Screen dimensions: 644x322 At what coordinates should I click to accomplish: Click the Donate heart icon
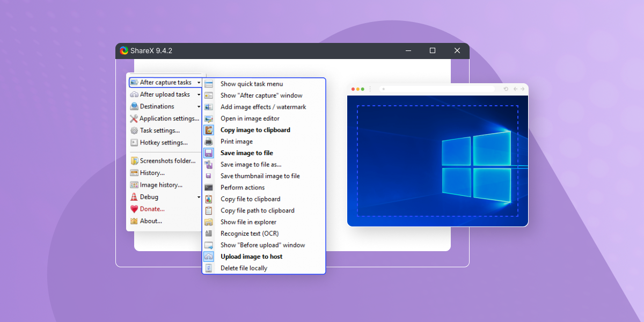pyautogui.click(x=134, y=209)
